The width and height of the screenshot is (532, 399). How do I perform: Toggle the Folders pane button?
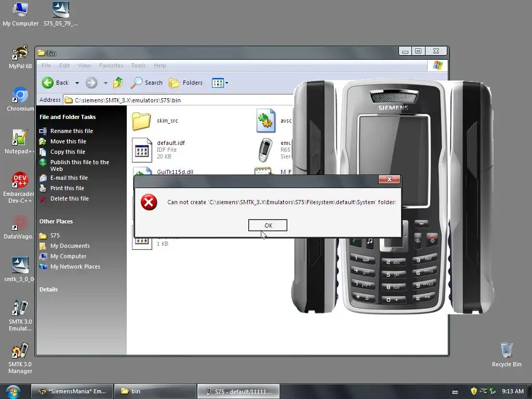185,83
